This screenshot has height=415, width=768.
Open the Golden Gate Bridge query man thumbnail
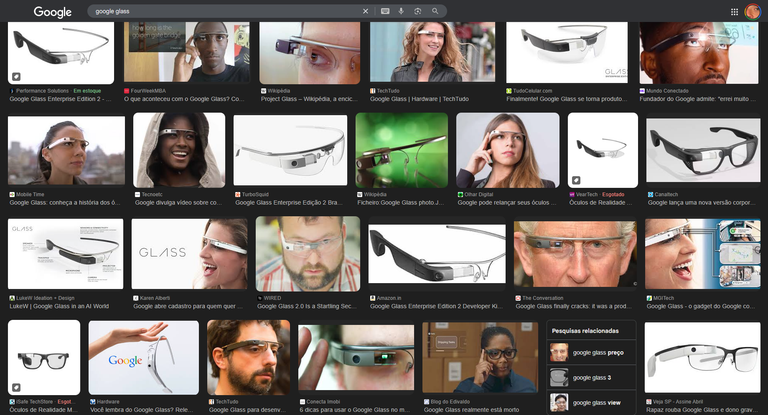[x=187, y=52]
